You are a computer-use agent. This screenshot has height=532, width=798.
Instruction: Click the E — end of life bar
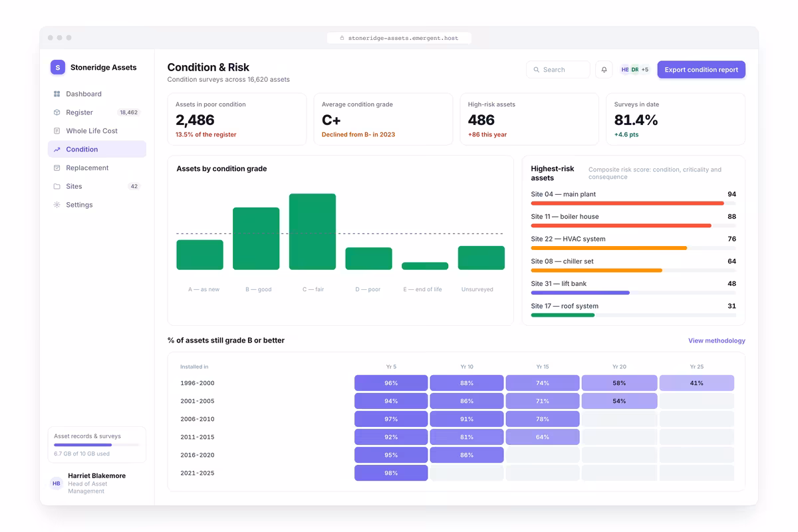(x=425, y=266)
